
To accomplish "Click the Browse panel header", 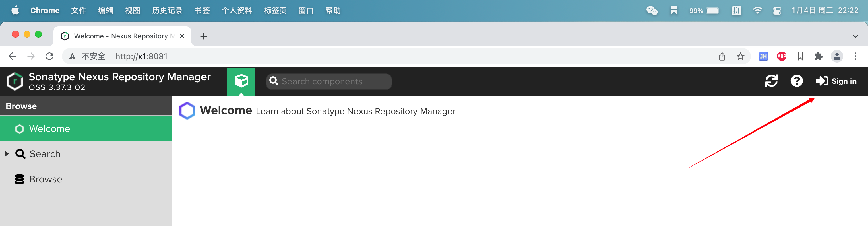I will click(x=86, y=106).
